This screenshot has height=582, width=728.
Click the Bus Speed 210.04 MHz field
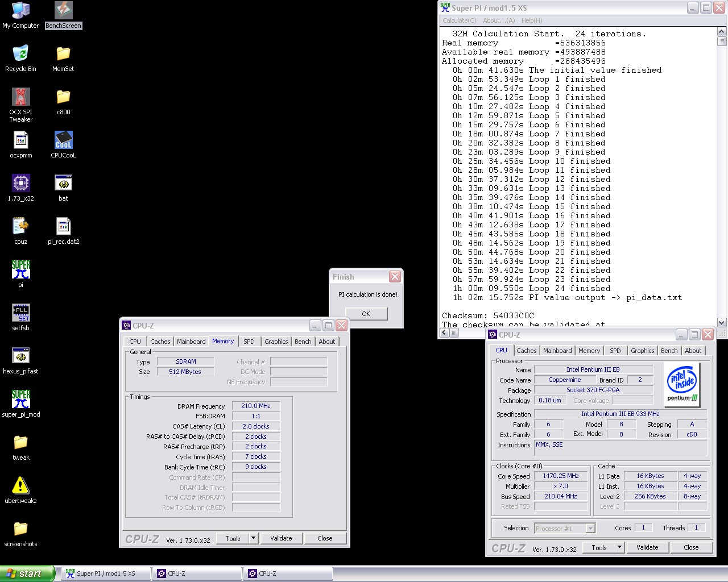click(561, 496)
